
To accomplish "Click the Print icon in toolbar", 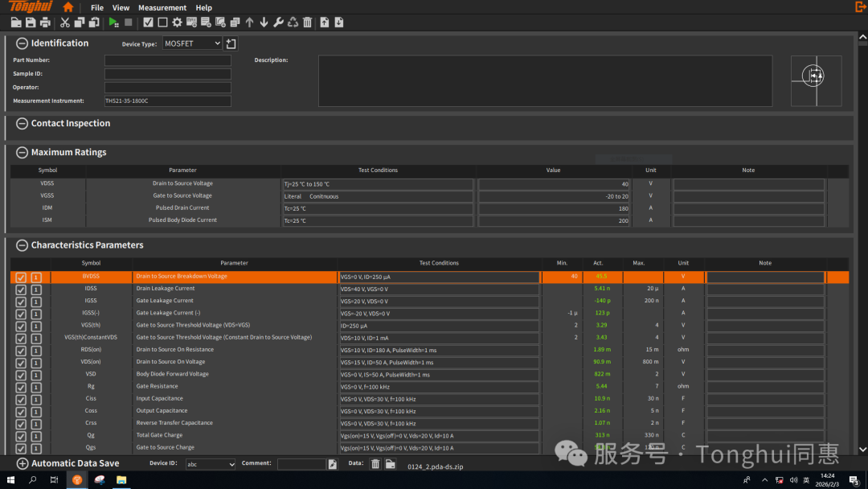I will (45, 23).
